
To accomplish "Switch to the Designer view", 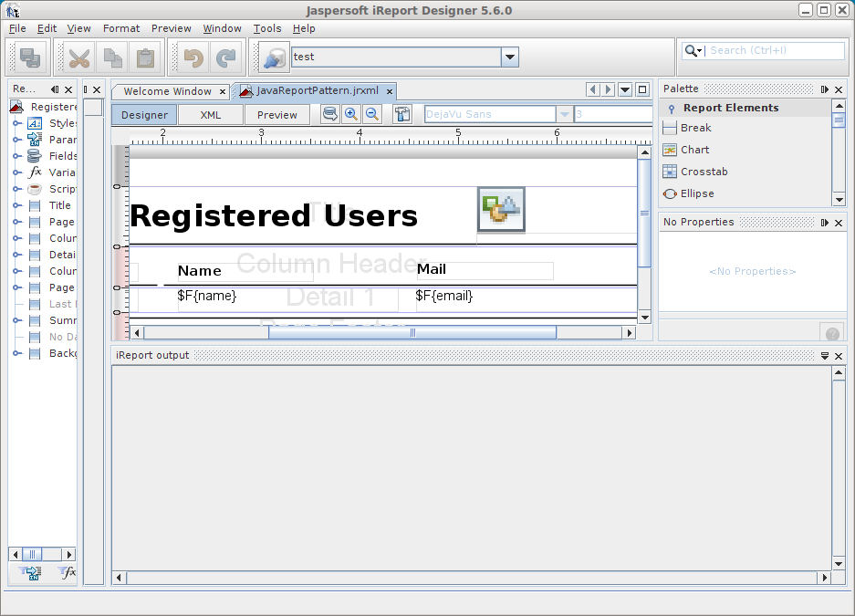I will 144,115.
